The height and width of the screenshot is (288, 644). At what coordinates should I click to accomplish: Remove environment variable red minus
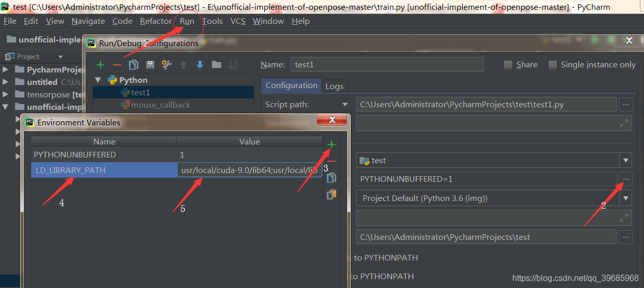(x=332, y=161)
